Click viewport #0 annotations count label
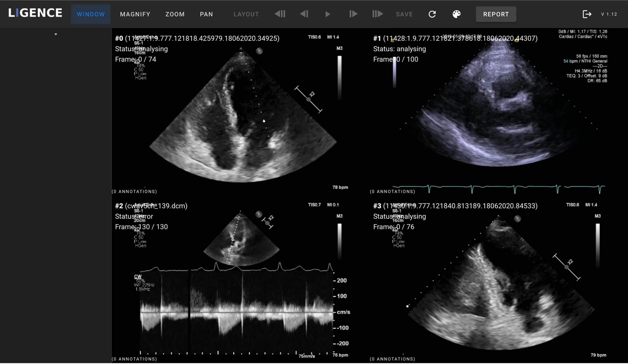The height and width of the screenshot is (364, 628). (x=134, y=191)
